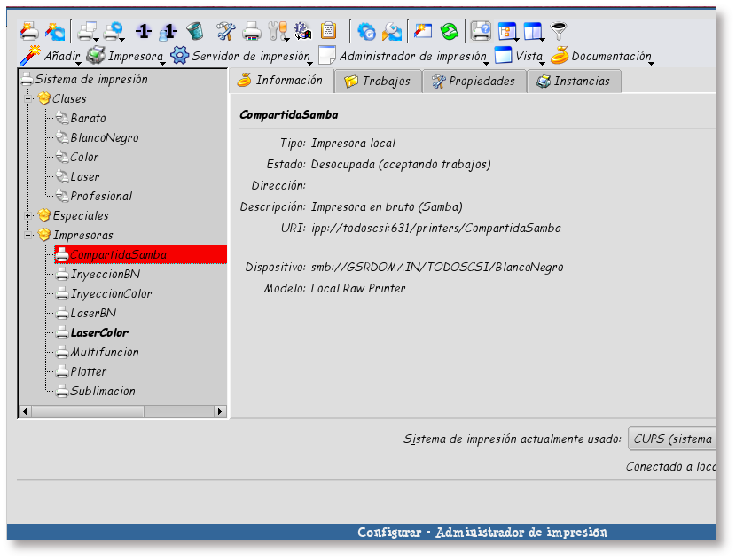The width and height of the screenshot is (736, 560).
Task: Click the crossed wrench and hammer icon
Action: point(226,32)
